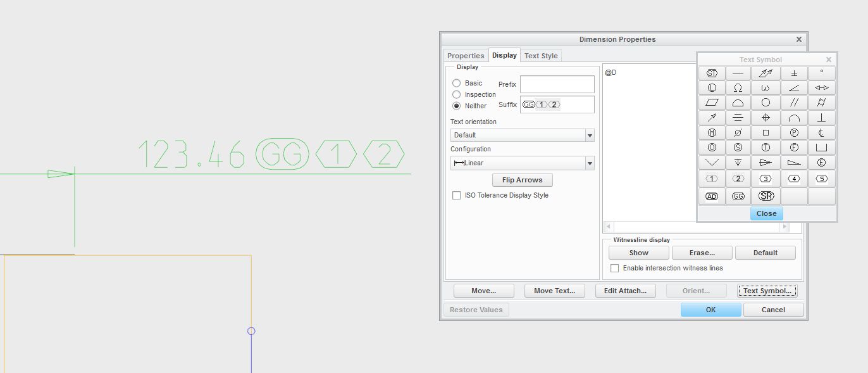Select the Basic display option

click(456, 83)
